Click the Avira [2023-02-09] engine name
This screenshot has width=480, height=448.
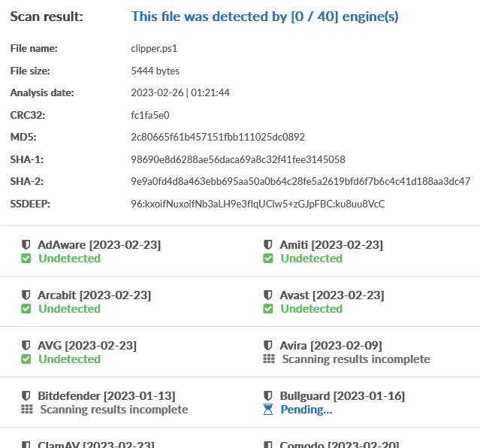(331, 345)
